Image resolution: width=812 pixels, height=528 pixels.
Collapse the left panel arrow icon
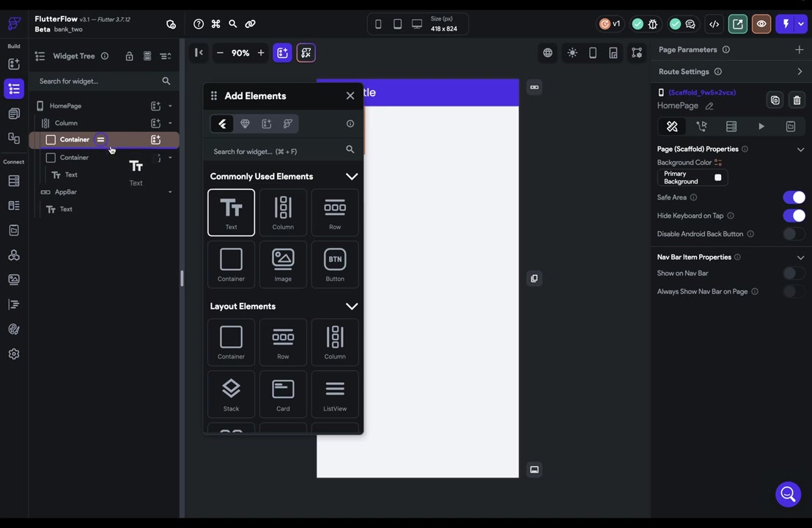(x=199, y=52)
